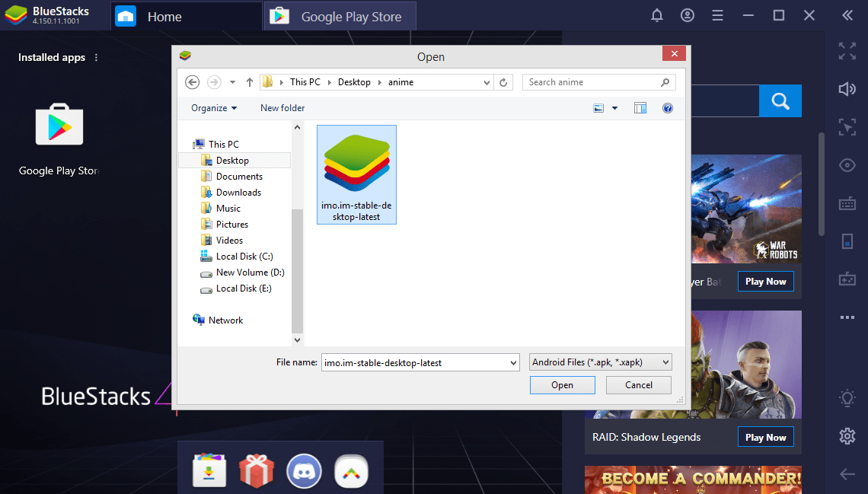This screenshot has height=494, width=868.
Task: Click the BlueStacks lightbulb icon
Action: coord(847,398)
